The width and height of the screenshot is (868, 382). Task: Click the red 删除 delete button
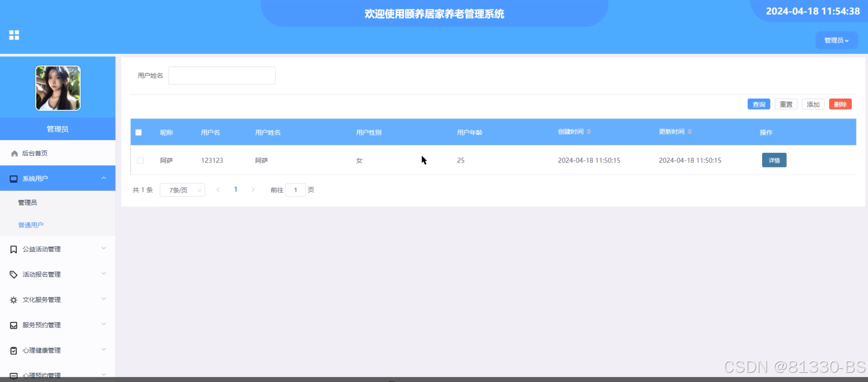pos(840,104)
